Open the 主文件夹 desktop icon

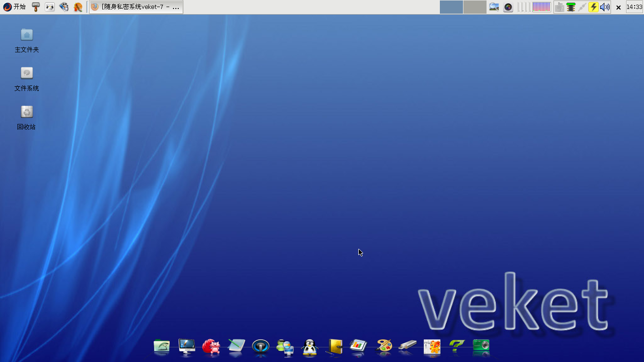tap(27, 40)
